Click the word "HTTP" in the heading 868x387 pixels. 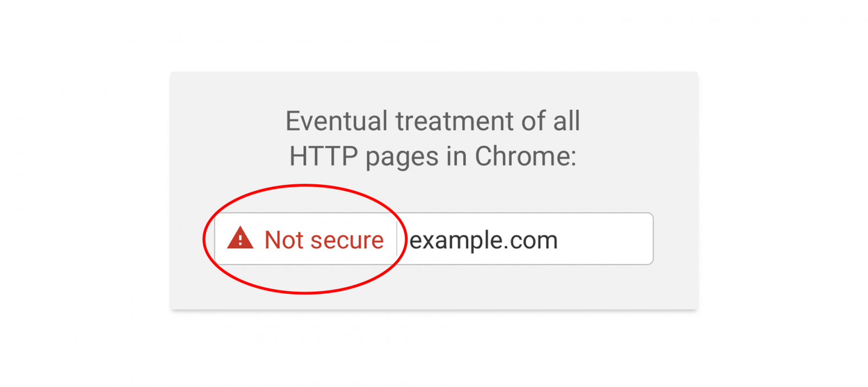(324, 157)
